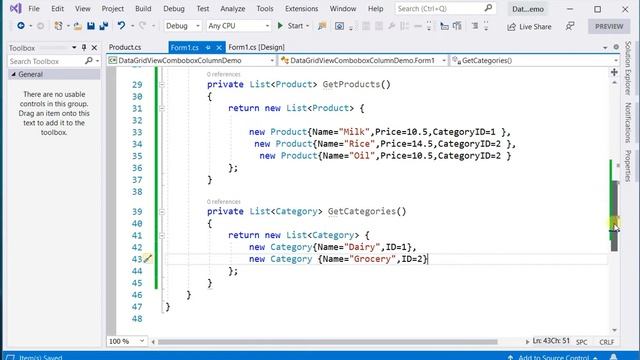Pin the Form1.cs tab
The width and height of the screenshot is (640, 360).
coord(208,48)
